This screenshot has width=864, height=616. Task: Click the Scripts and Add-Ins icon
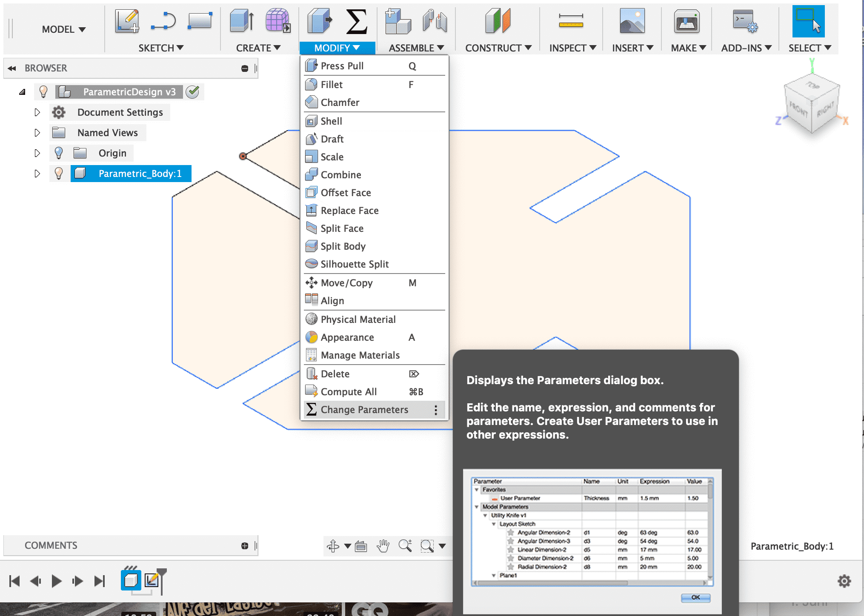pos(745,21)
